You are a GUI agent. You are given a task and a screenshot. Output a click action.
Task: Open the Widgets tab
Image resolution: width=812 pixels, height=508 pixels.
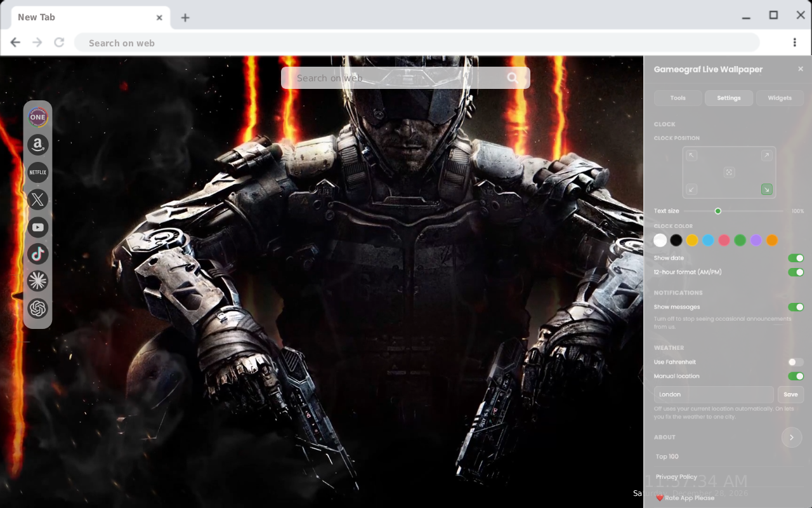point(780,98)
